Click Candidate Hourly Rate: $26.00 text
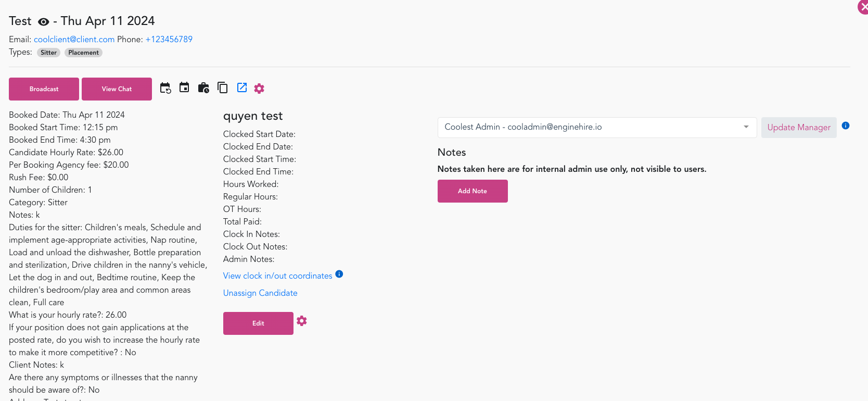 pos(66,153)
